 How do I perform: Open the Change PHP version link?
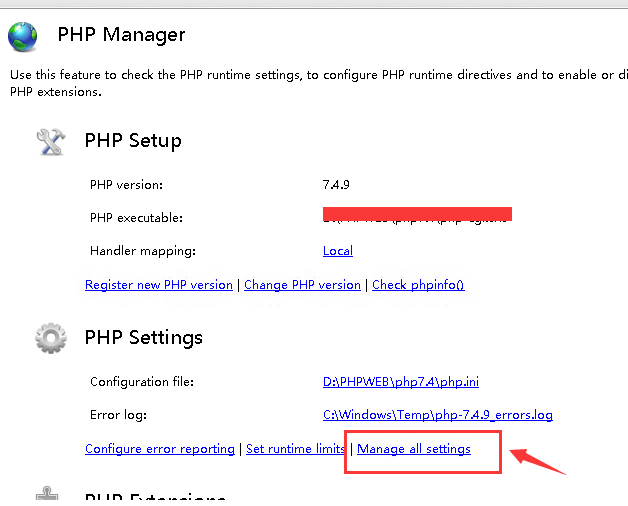pyautogui.click(x=302, y=285)
